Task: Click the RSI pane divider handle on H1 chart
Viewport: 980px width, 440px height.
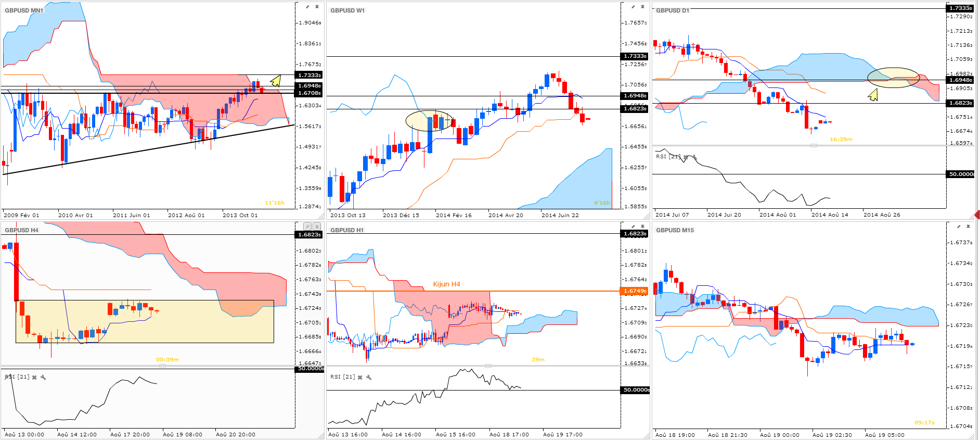Action: click(488, 366)
